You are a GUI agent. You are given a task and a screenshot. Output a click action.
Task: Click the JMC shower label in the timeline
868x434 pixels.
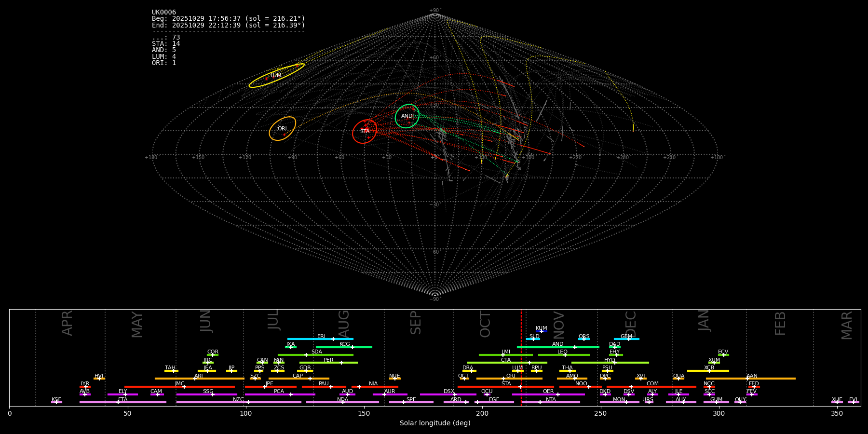pyautogui.click(x=180, y=384)
